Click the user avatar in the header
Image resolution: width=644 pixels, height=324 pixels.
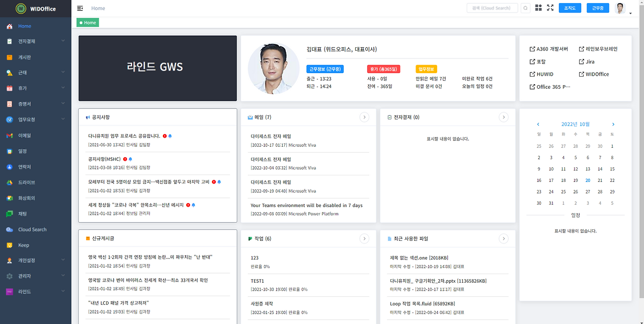[x=620, y=8]
